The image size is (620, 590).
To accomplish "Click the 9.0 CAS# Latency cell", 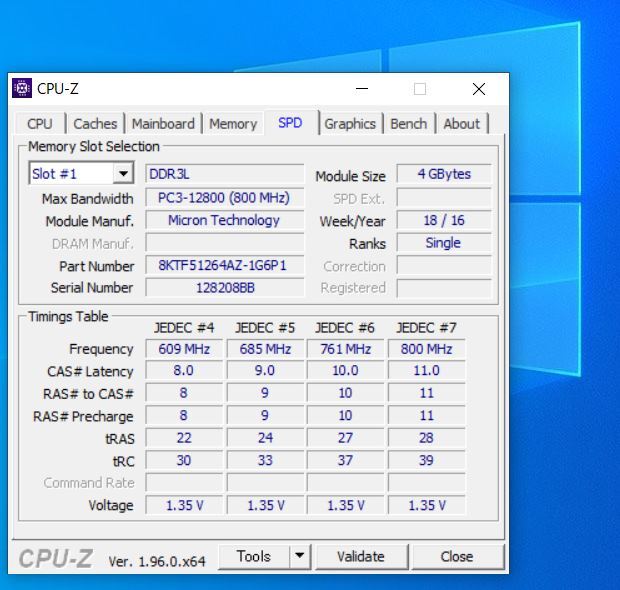I will 265,371.
